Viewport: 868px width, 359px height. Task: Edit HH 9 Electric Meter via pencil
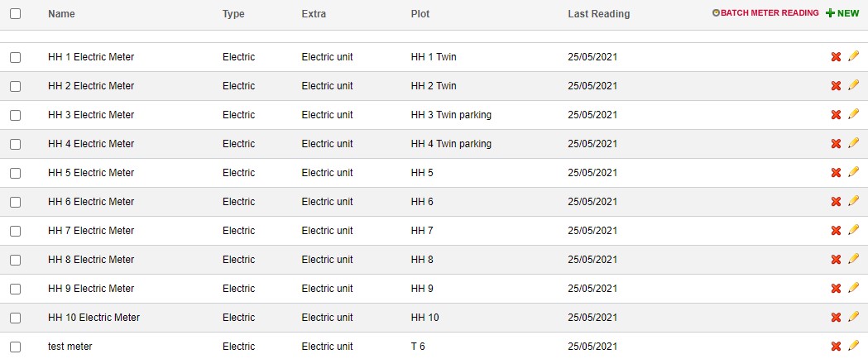(x=854, y=288)
